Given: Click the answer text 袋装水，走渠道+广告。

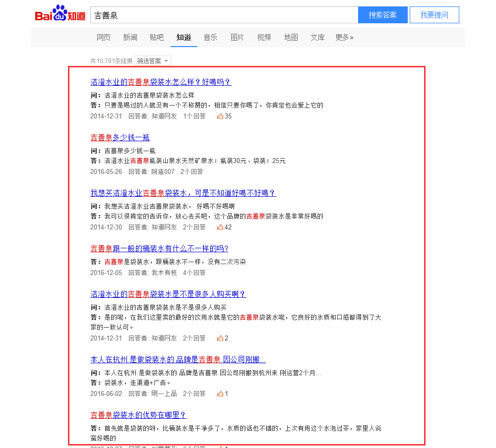Looking at the screenshot, I should 137,383.
